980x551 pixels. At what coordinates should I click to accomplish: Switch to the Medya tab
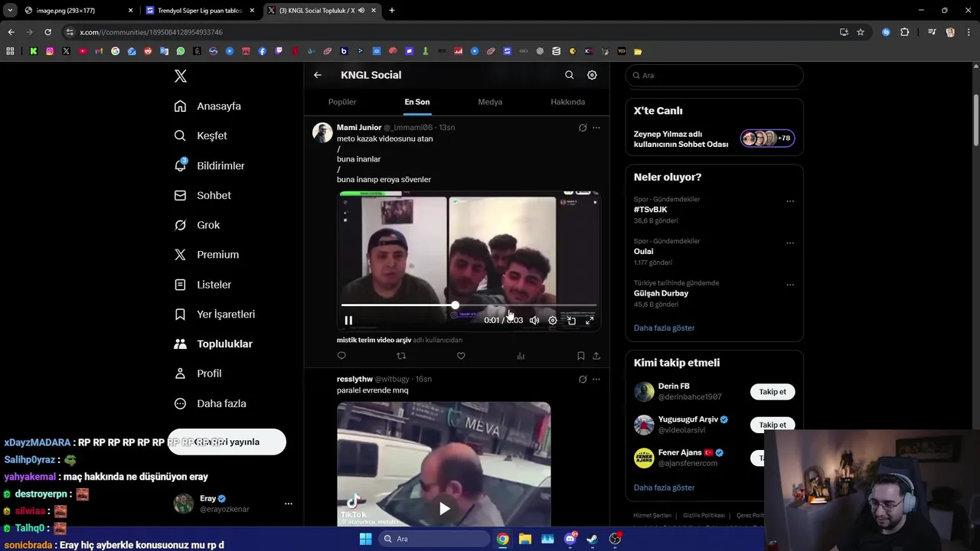pos(490,102)
